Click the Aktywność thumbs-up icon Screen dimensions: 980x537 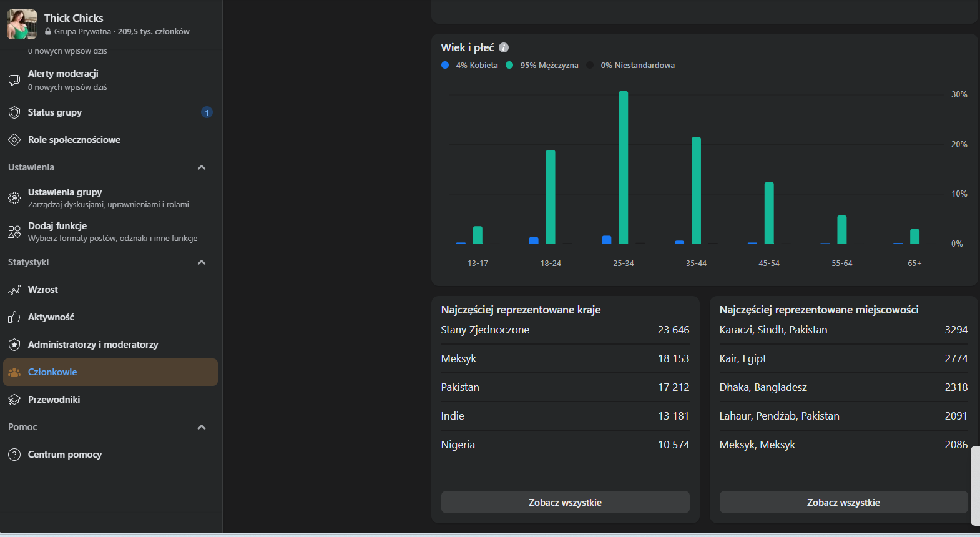pyautogui.click(x=14, y=317)
